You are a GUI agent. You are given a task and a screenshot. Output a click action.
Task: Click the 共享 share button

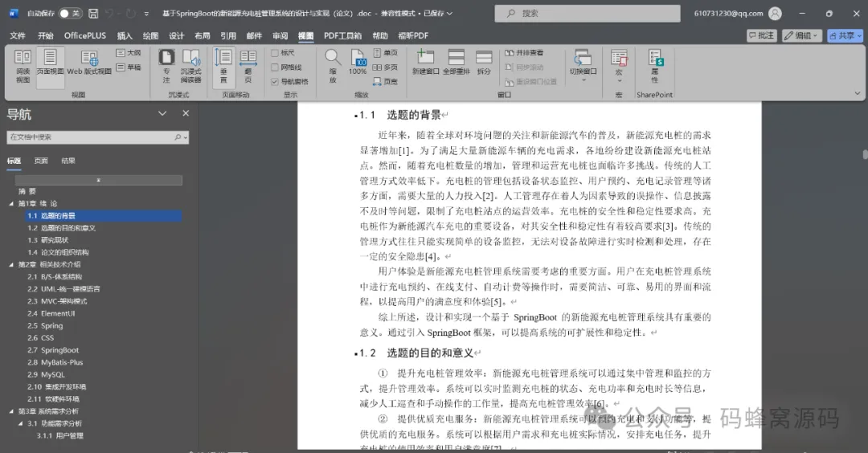(x=845, y=35)
